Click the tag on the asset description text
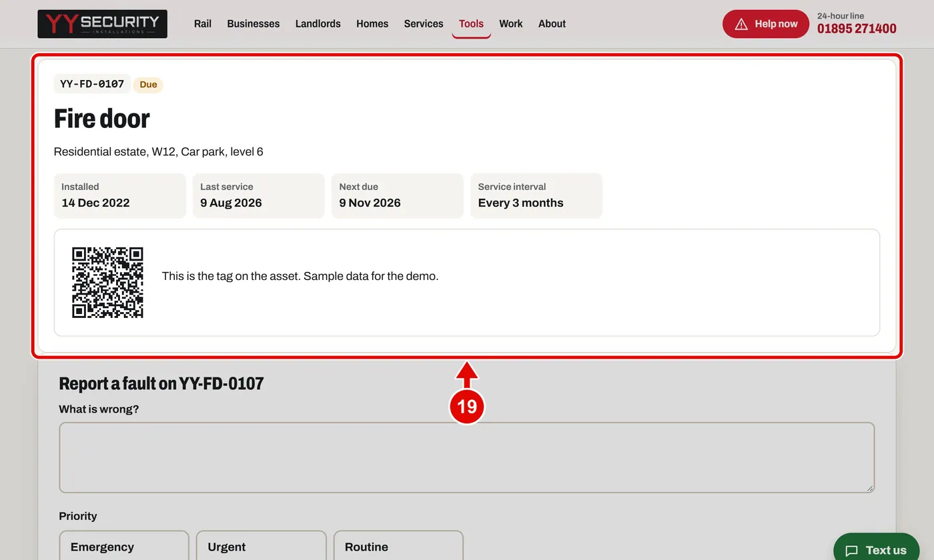934x560 pixels. 300,276
